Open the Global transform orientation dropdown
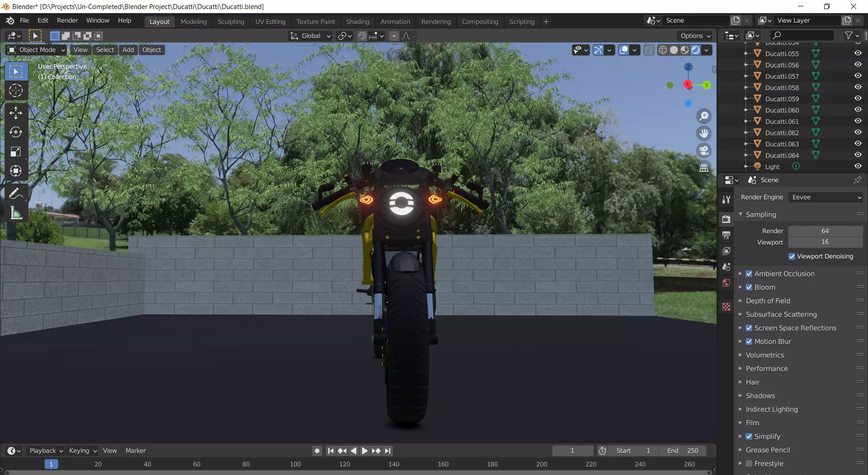The image size is (868, 475). click(311, 36)
